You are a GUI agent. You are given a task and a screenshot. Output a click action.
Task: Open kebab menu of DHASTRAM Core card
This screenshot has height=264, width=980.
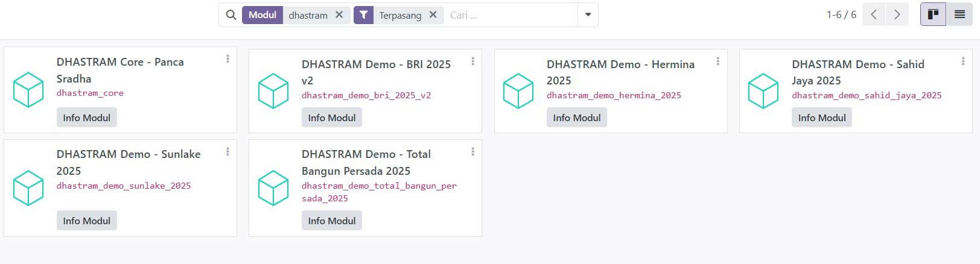[227, 58]
